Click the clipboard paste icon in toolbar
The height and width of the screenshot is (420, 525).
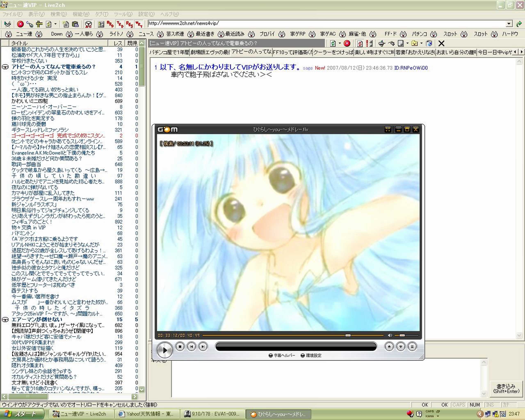tap(75, 24)
